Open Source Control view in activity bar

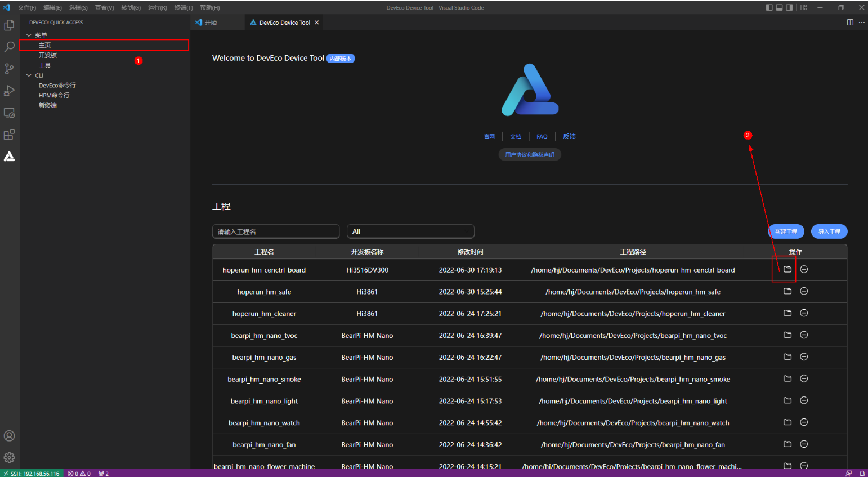click(x=9, y=69)
